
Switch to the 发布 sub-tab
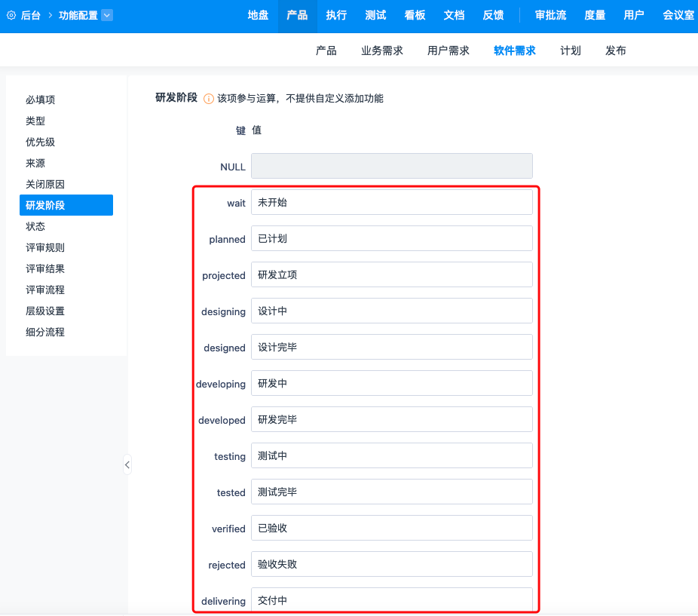[616, 51]
